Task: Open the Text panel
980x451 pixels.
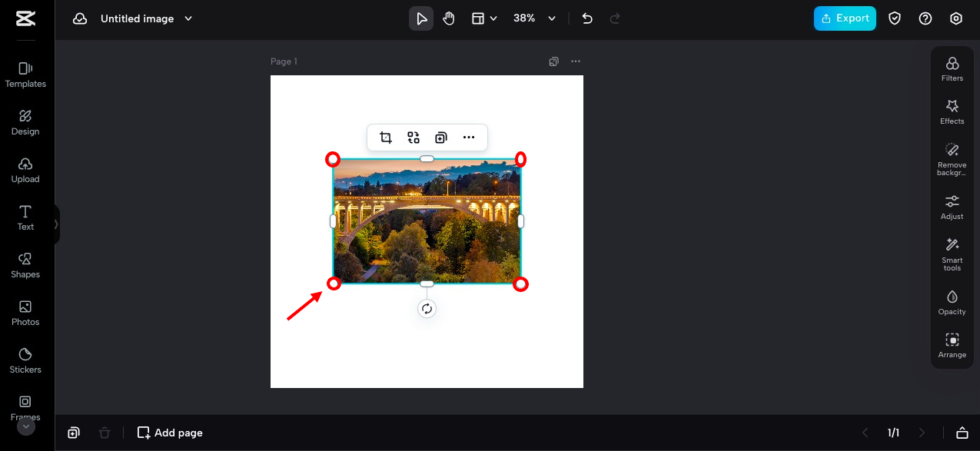Action: click(x=25, y=217)
